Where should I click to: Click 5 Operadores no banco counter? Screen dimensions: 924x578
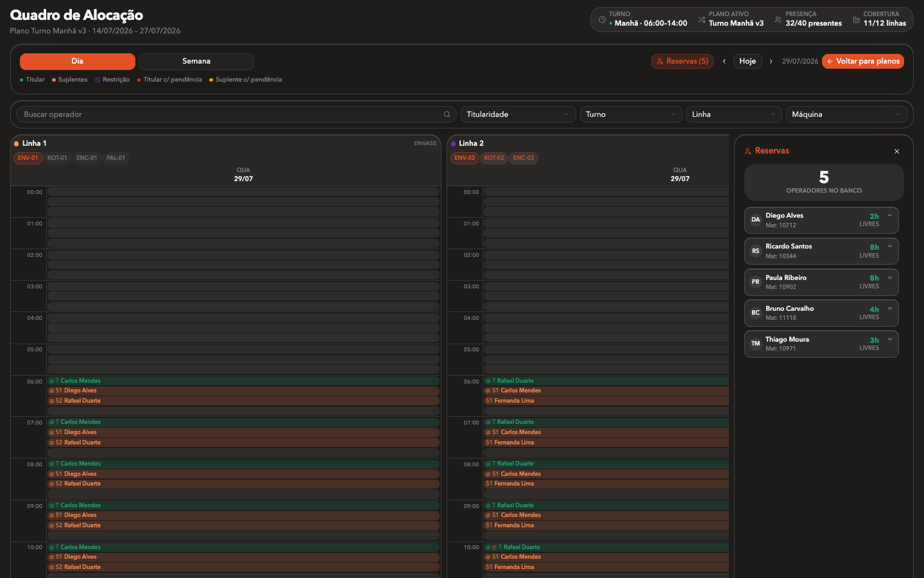pos(824,182)
